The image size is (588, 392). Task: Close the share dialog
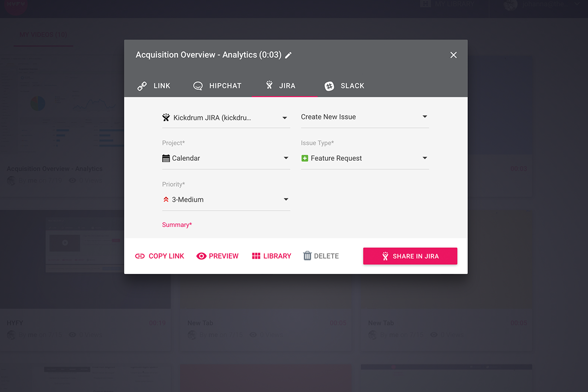[453, 55]
